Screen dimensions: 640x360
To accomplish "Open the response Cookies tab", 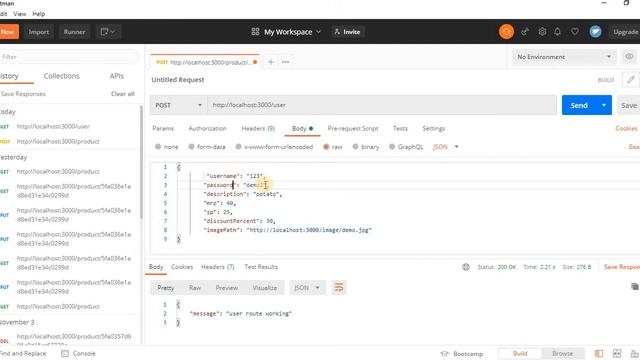I will click(182, 267).
